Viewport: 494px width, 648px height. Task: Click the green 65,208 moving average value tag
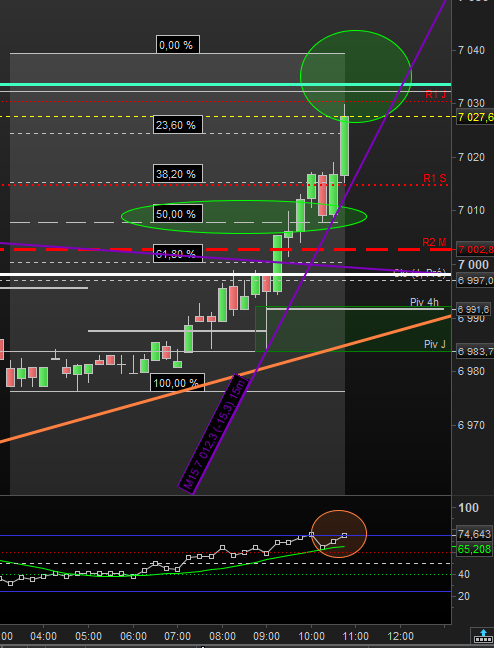click(x=474, y=549)
